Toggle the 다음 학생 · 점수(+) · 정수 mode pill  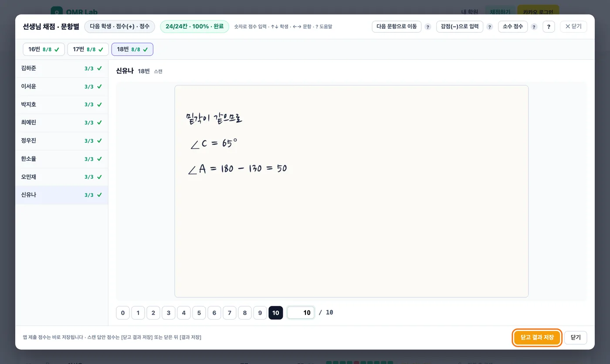coord(120,27)
